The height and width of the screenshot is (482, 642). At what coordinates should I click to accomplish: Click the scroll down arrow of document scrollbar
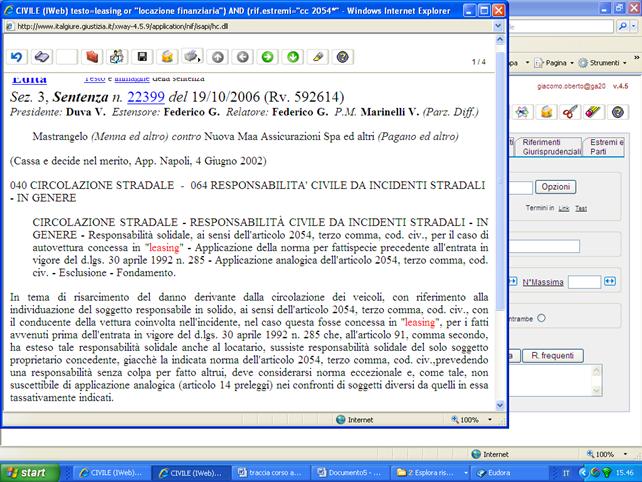pos(500,405)
